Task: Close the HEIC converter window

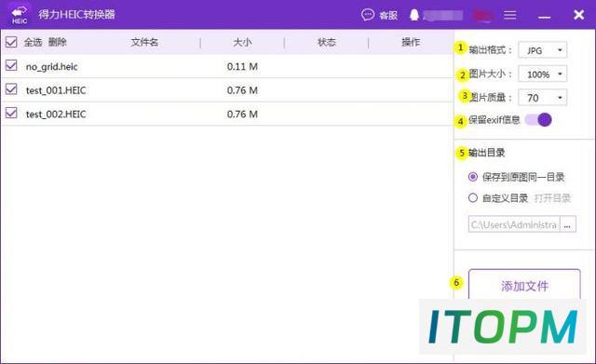Action: (579, 15)
